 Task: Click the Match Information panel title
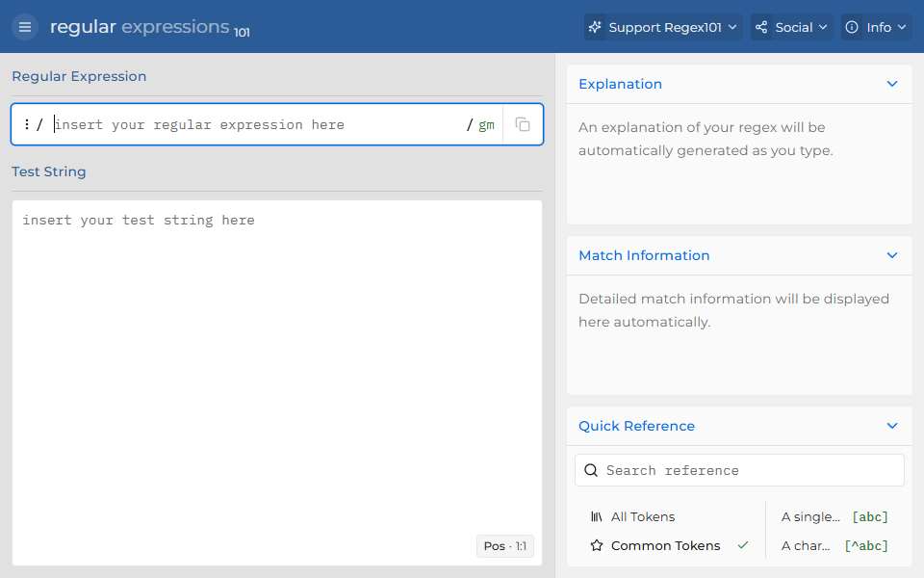(644, 255)
